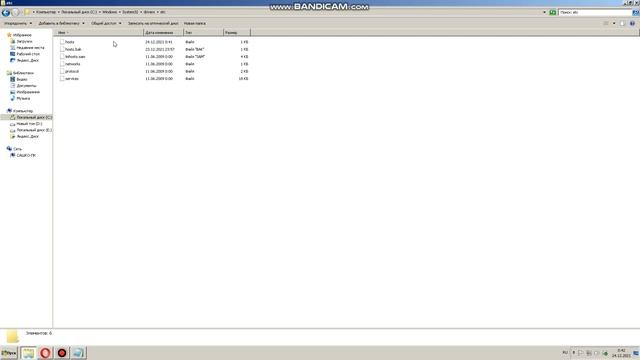The image size is (640, 360).
Task: Select 'Сеть' in navigation pane
Action: point(17,149)
